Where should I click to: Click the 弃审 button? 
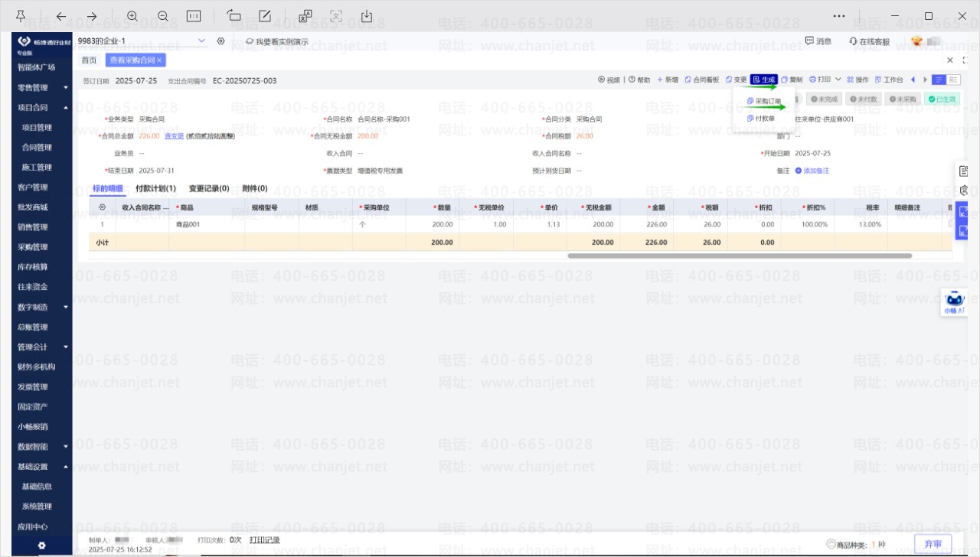pos(933,544)
